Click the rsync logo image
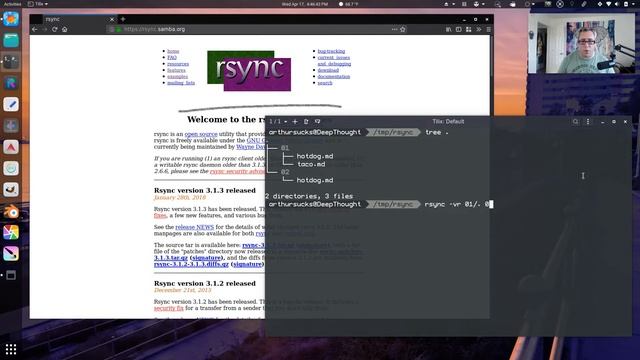 pyautogui.click(x=249, y=71)
